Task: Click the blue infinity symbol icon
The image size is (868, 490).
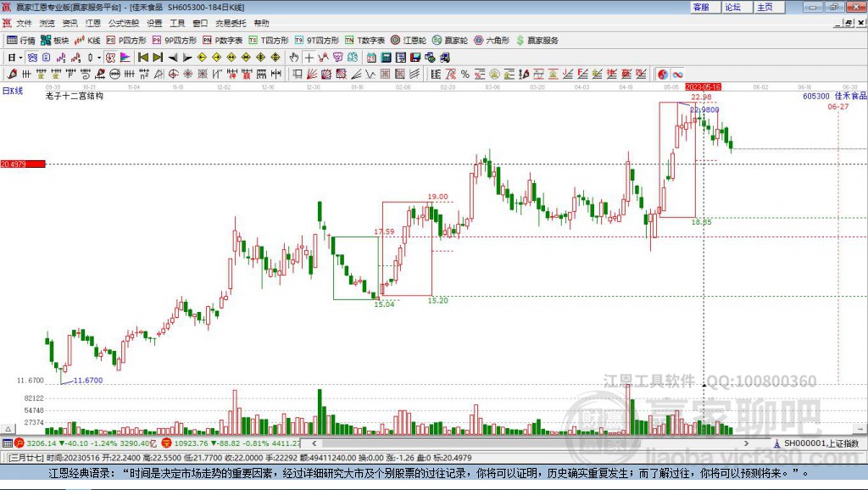Action: (x=677, y=75)
